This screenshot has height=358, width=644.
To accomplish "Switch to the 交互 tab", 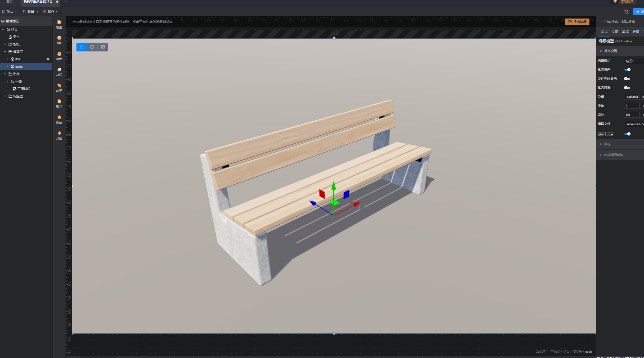I will 615,32.
